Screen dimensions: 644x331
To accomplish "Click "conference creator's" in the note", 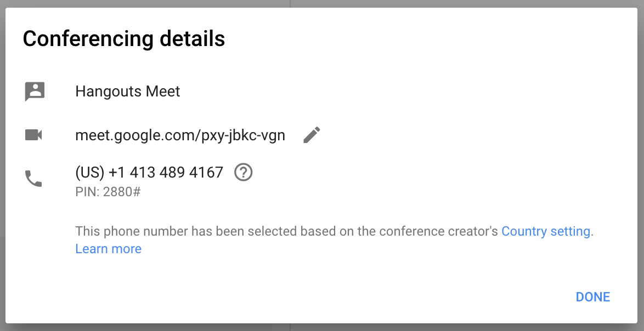I will click(439, 231).
